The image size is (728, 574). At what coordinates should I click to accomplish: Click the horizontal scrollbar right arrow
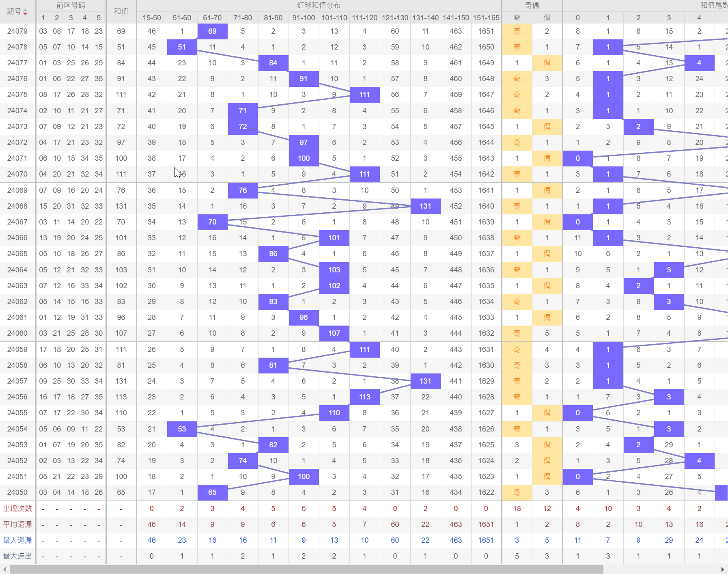coord(723,569)
